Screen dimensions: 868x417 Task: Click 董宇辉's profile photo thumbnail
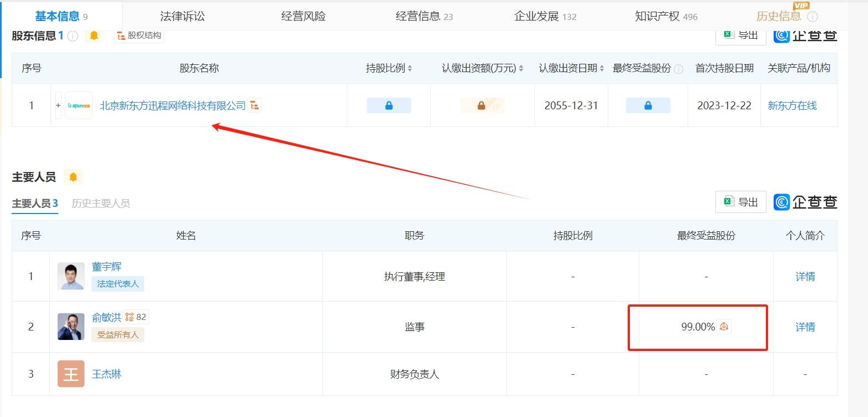[71, 276]
